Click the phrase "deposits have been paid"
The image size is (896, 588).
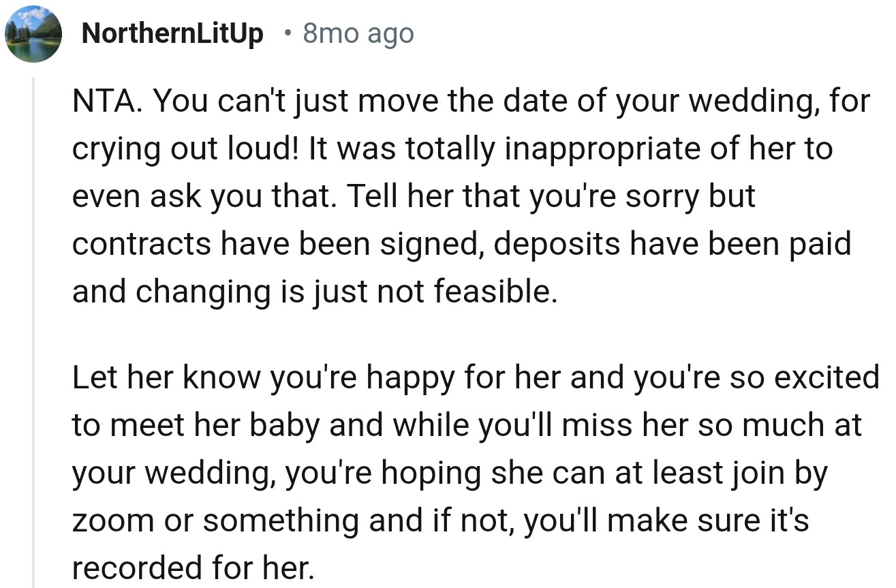(x=673, y=244)
